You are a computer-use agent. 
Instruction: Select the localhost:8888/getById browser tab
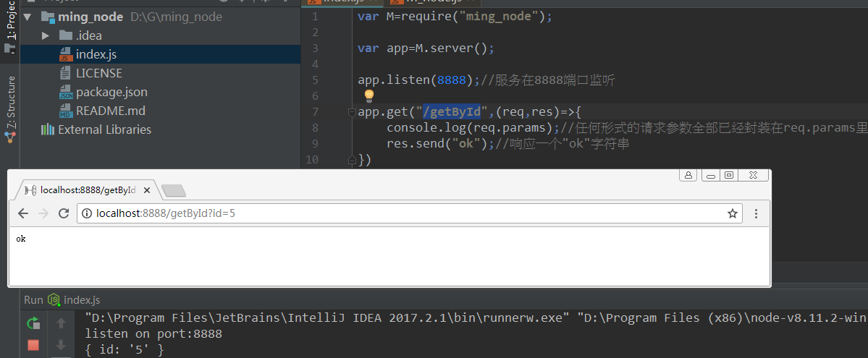(87, 189)
